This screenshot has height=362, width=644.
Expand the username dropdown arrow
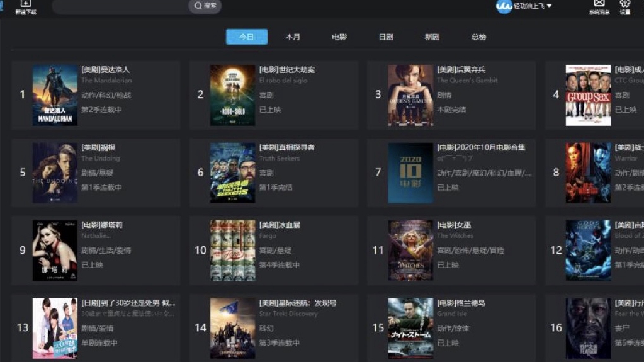[550, 6]
